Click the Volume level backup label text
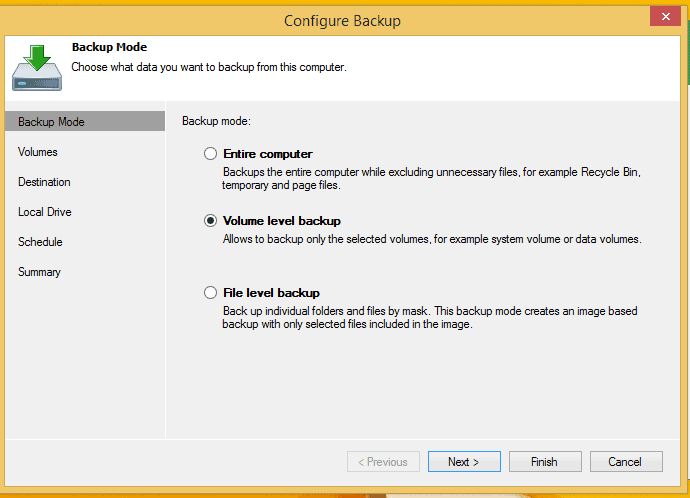Image resolution: width=690 pixels, height=498 pixels. pyautogui.click(x=282, y=220)
